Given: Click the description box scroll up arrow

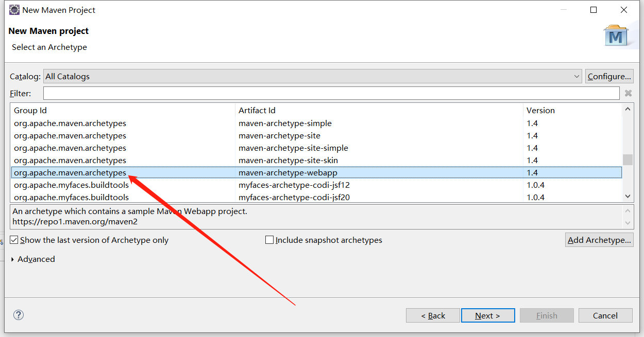Looking at the screenshot, I should pos(628,210).
